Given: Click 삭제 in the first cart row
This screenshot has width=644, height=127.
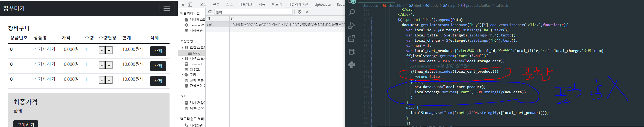Looking at the screenshot, I should coord(158,51).
